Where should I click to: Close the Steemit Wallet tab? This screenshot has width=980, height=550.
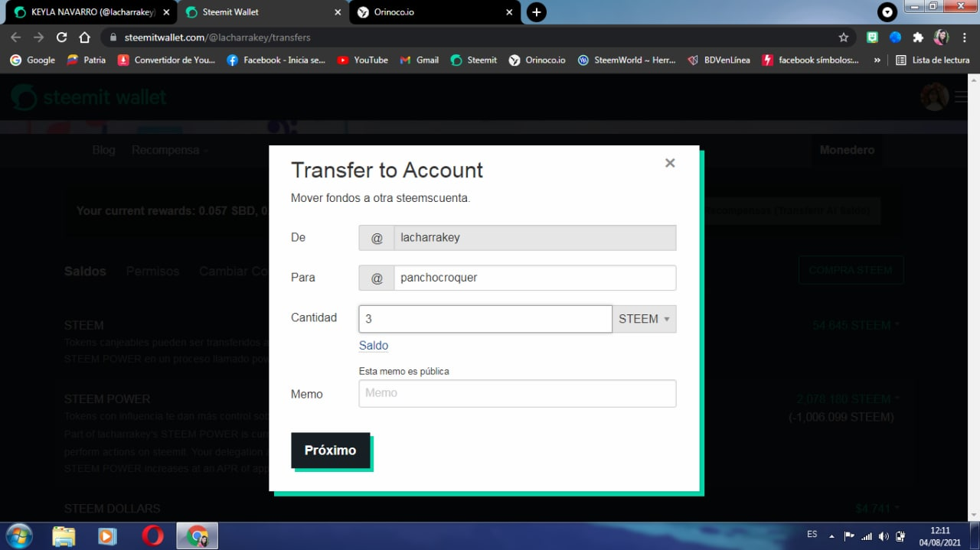tap(338, 12)
